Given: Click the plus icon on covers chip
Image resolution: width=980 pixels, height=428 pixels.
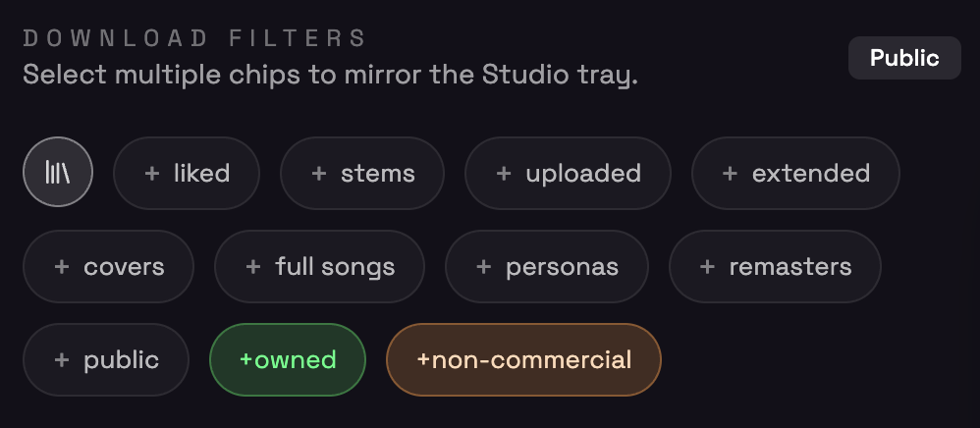Looking at the screenshot, I should (x=62, y=267).
